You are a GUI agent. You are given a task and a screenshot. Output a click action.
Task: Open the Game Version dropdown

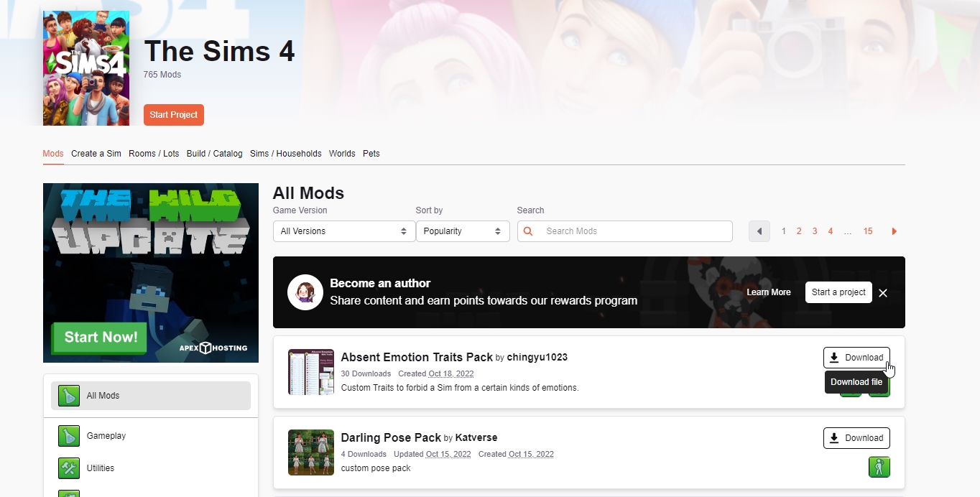[x=344, y=231]
